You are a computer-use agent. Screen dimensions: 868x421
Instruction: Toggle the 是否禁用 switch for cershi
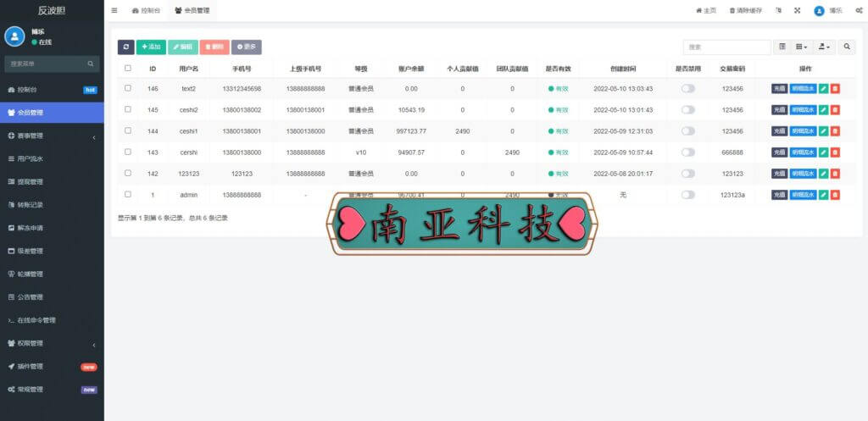click(688, 152)
